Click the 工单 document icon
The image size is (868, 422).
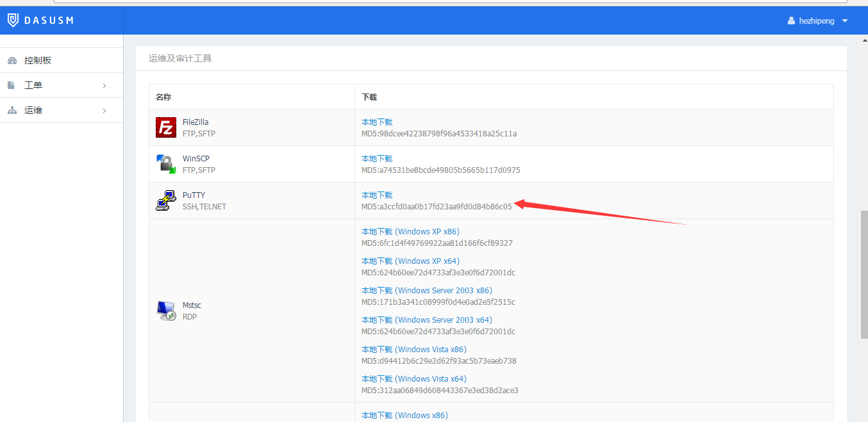coord(11,85)
